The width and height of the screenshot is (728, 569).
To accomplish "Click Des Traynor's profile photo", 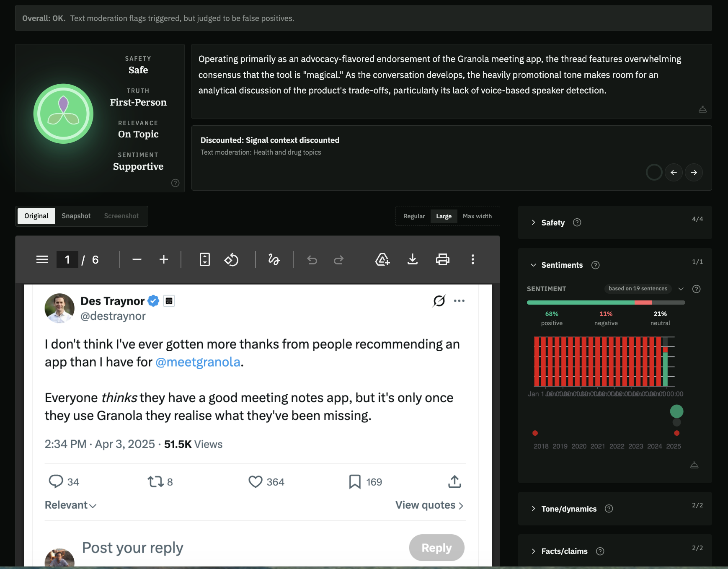I will tap(59, 308).
